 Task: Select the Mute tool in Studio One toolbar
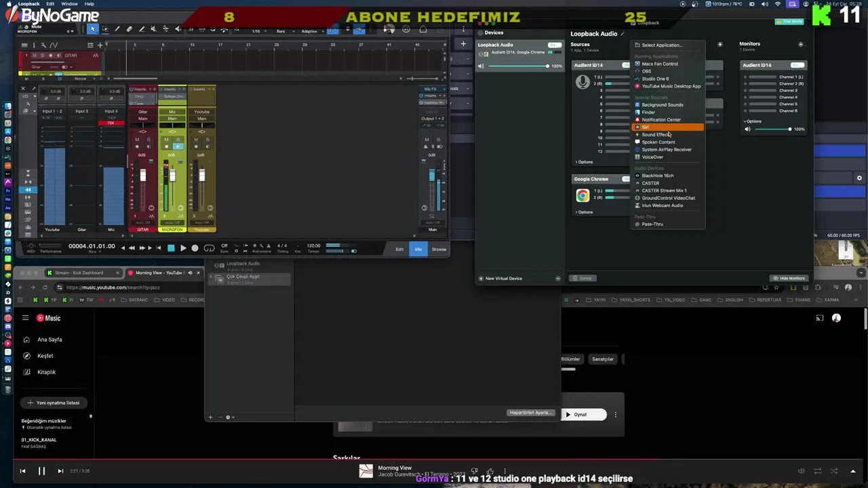tap(153, 29)
